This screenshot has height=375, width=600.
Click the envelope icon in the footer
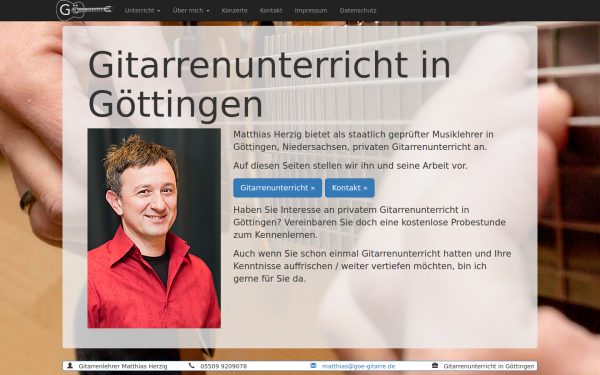(x=313, y=365)
